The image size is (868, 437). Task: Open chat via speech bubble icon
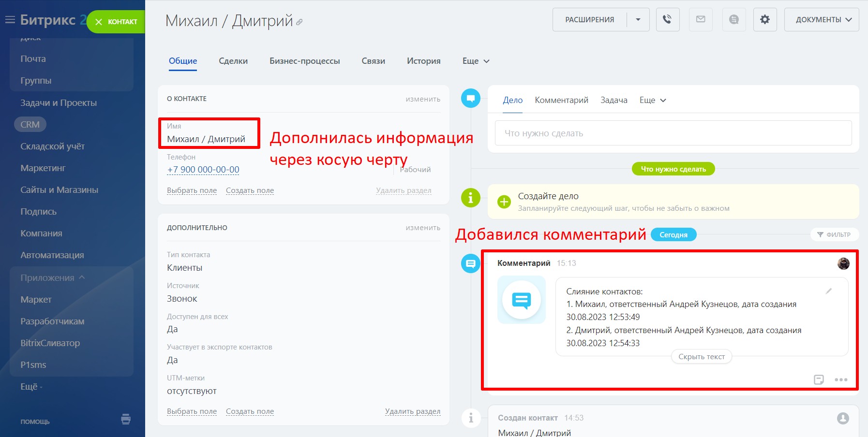733,20
